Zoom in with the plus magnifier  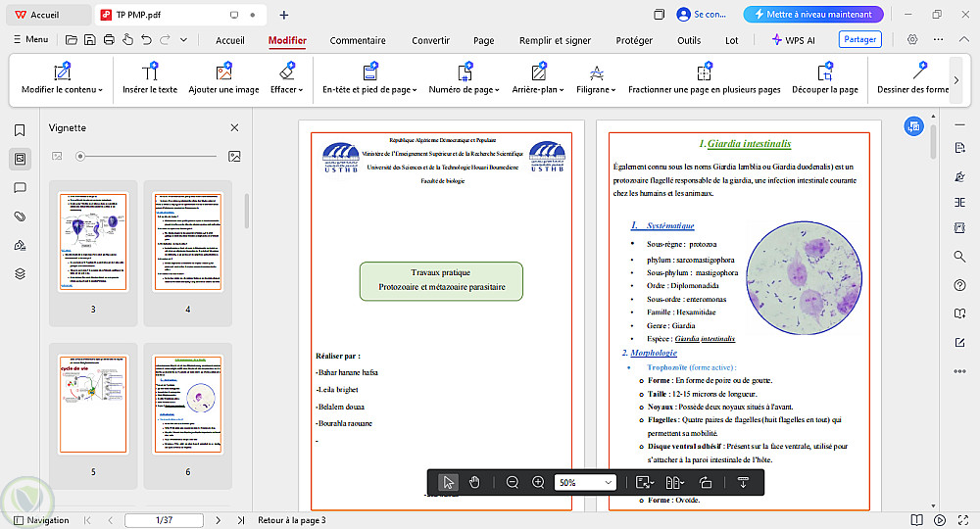point(538,482)
